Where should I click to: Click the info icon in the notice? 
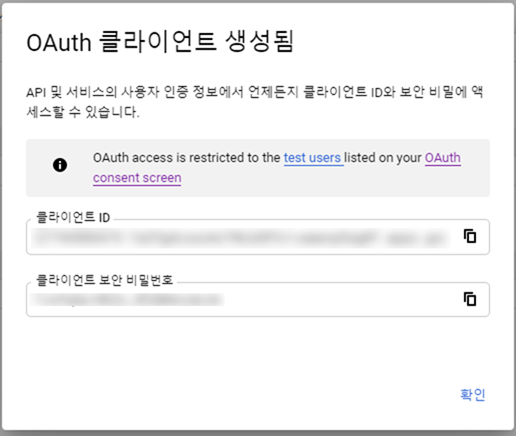pyautogui.click(x=60, y=165)
